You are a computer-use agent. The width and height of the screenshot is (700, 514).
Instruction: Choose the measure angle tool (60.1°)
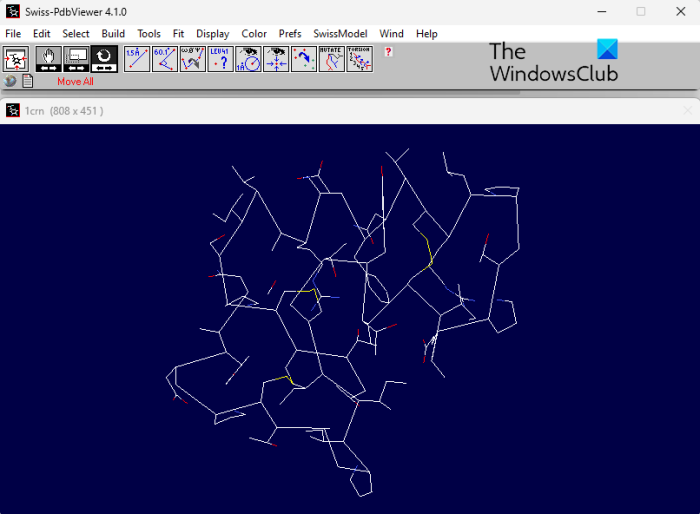click(x=165, y=59)
